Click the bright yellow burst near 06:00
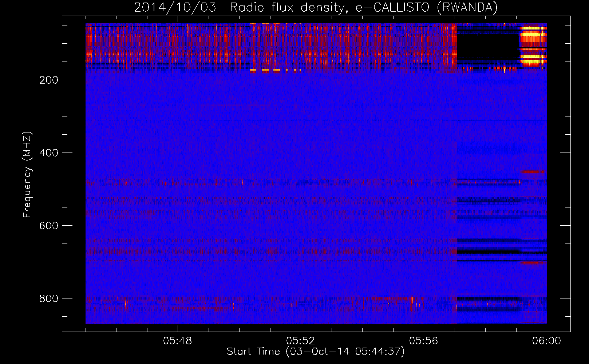The height and width of the screenshot is (364, 589). click(x=533, y=45)
